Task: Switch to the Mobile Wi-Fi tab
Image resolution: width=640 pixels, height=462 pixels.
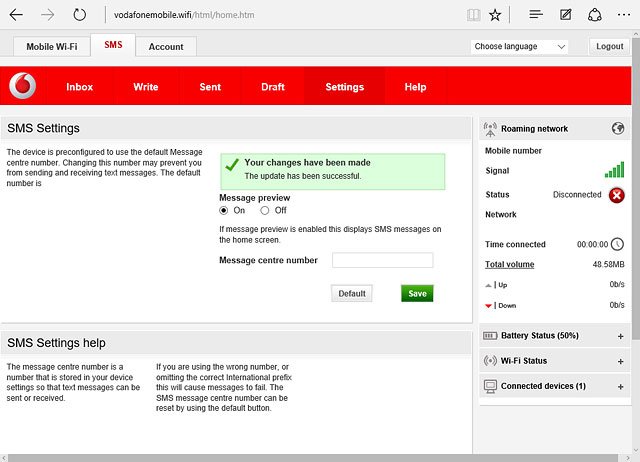Action: click(51, 47)
